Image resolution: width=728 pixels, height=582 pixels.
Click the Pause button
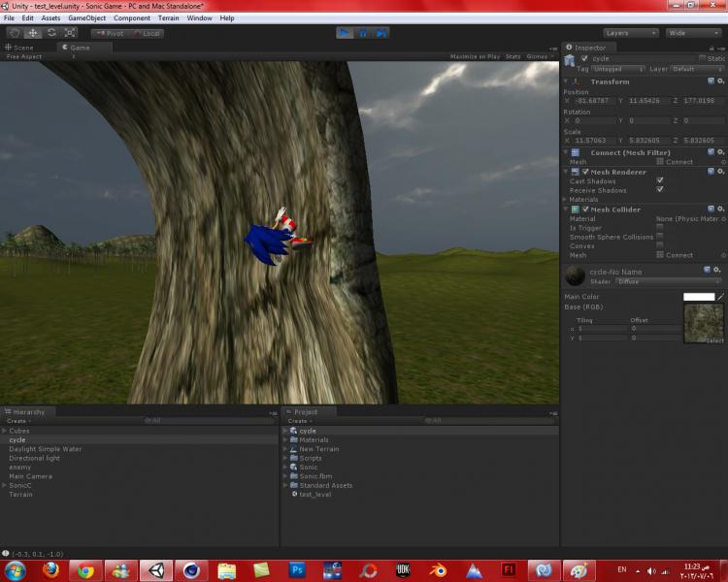coord(363,33)
